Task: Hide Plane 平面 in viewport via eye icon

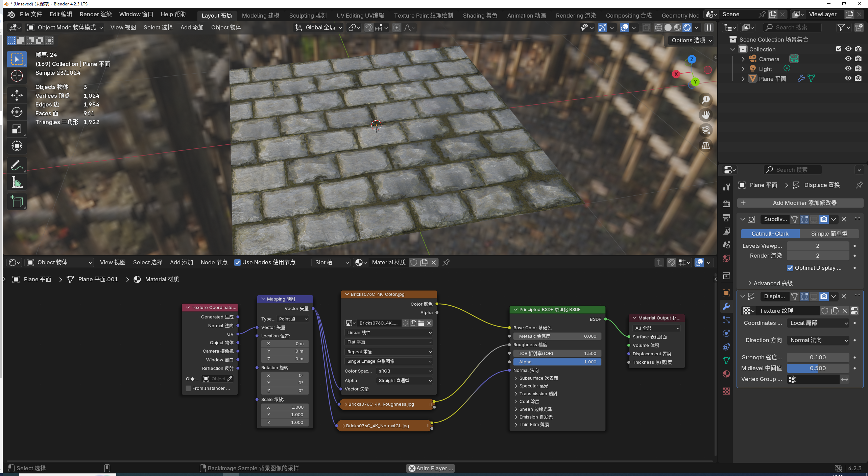Action: 848,78
